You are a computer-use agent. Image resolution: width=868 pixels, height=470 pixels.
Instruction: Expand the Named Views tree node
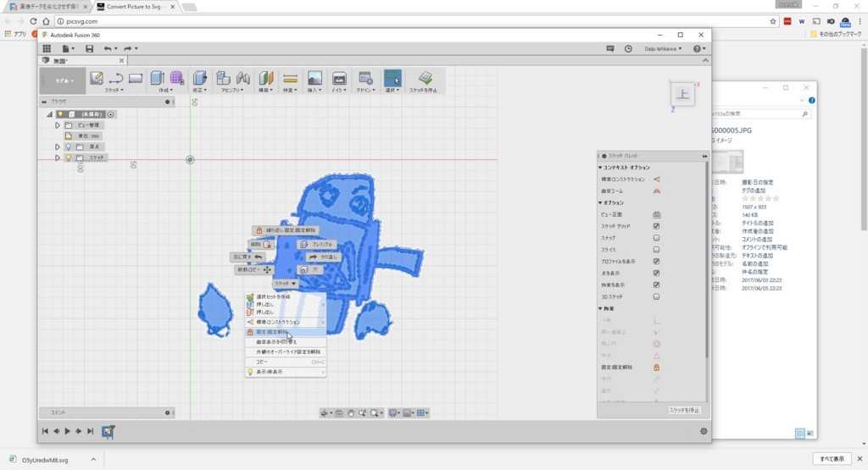coord(58,125)
